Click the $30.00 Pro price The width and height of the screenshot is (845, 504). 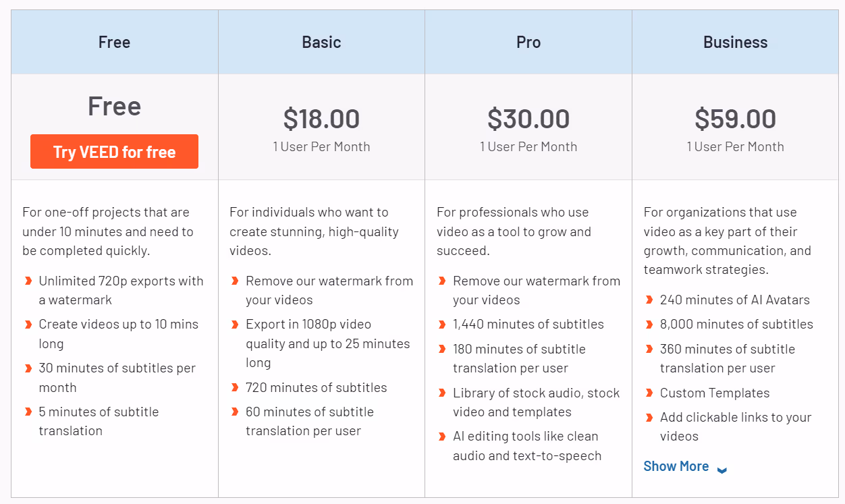coord(528,119)
